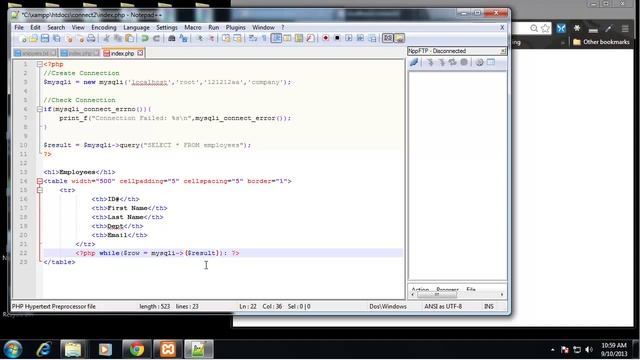Toggle synchronize vertical scrolling icon
The image size is (640, 360).
click(x=226, y=38)
